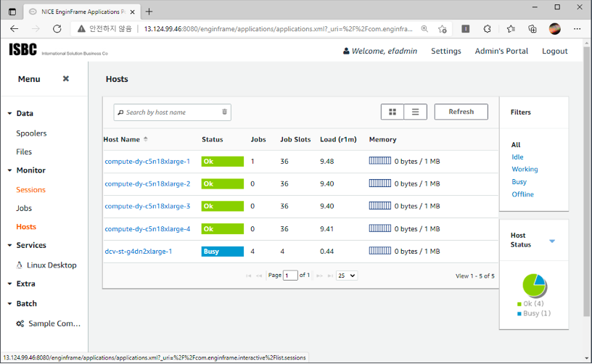Open Hosts in the Monitor menu
Viewport: 592px width, 364px height.
coord(26,227)
